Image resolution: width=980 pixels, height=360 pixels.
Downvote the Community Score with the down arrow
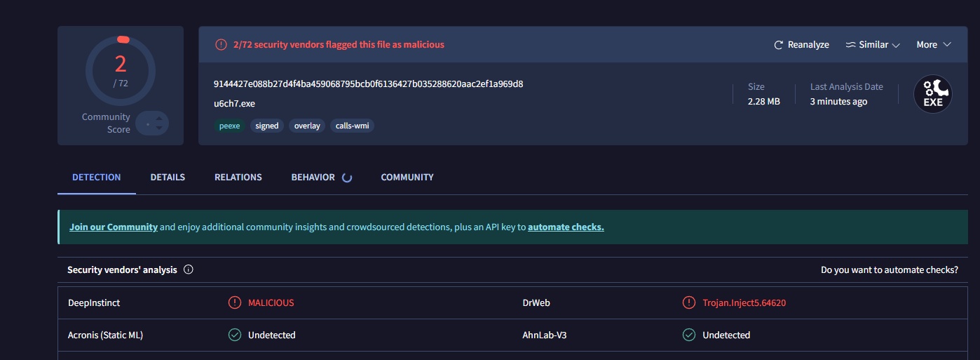pos(159,128)
